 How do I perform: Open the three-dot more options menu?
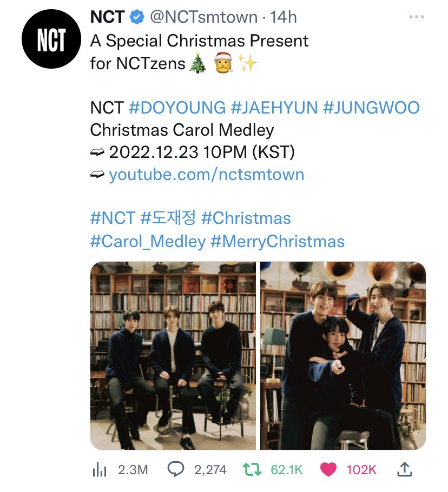(x=416, y=17)
